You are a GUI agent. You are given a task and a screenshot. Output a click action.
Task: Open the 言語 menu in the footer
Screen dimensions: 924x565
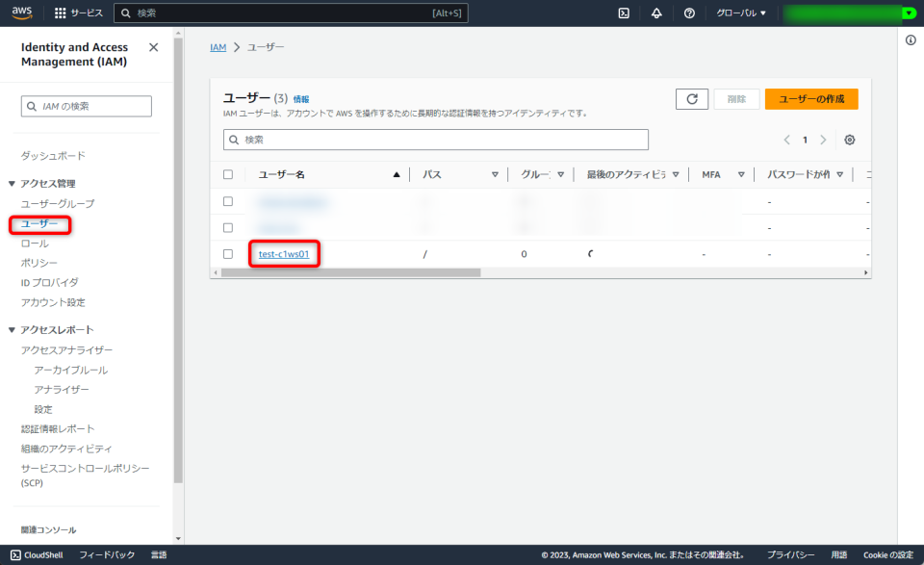(157, 554)
